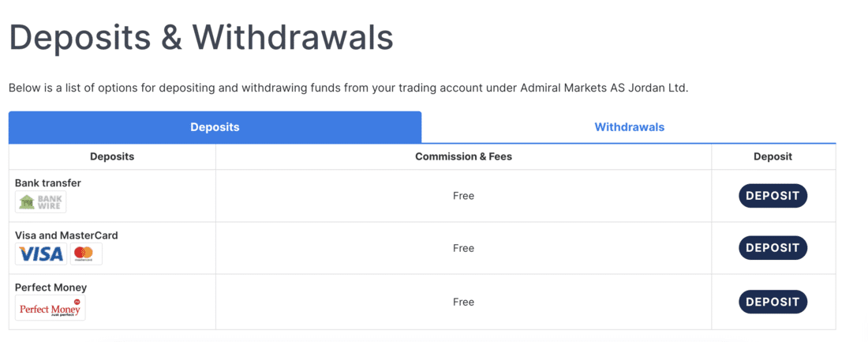Click the Commission & Fees column header
Image resolution: width=868 pixels, height=342 pixels.
tap(463, 157)
